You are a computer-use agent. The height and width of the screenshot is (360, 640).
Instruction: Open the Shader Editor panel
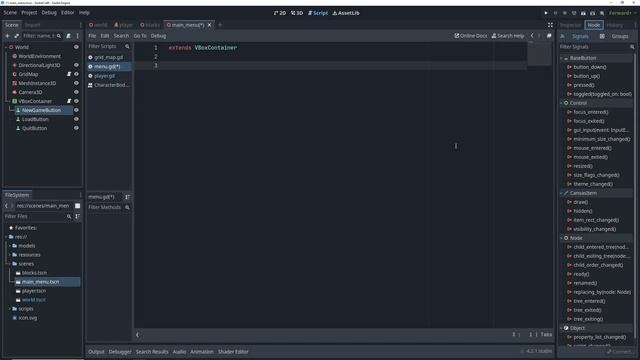point(233,351)
